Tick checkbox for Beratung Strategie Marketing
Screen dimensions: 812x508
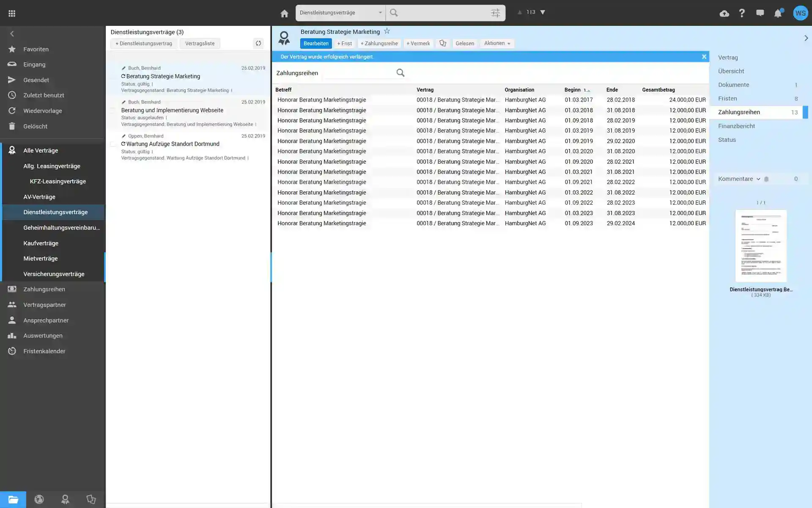[113, 77]
